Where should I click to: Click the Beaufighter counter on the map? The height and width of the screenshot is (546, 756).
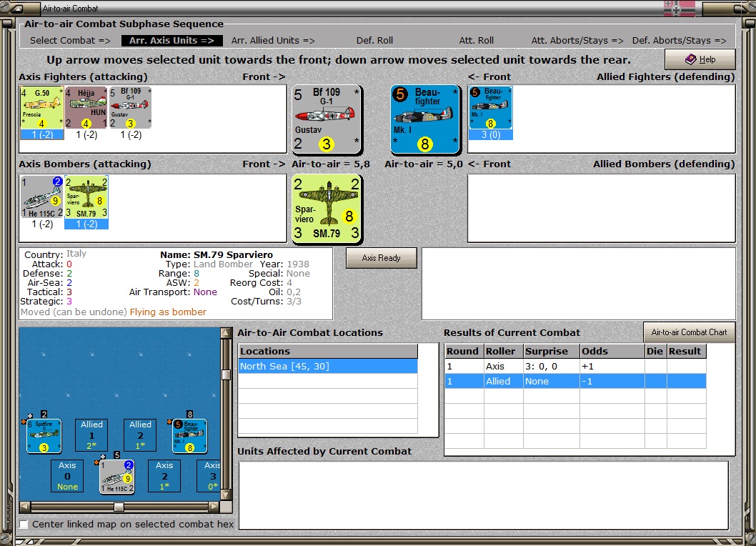coord(190,435)
